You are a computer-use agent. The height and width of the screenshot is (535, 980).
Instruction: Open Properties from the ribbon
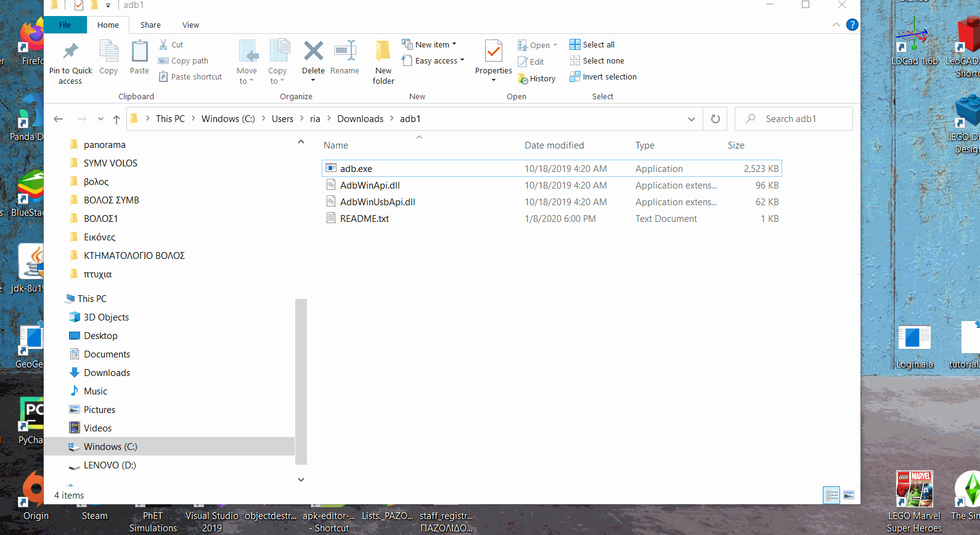pos(493,52)
